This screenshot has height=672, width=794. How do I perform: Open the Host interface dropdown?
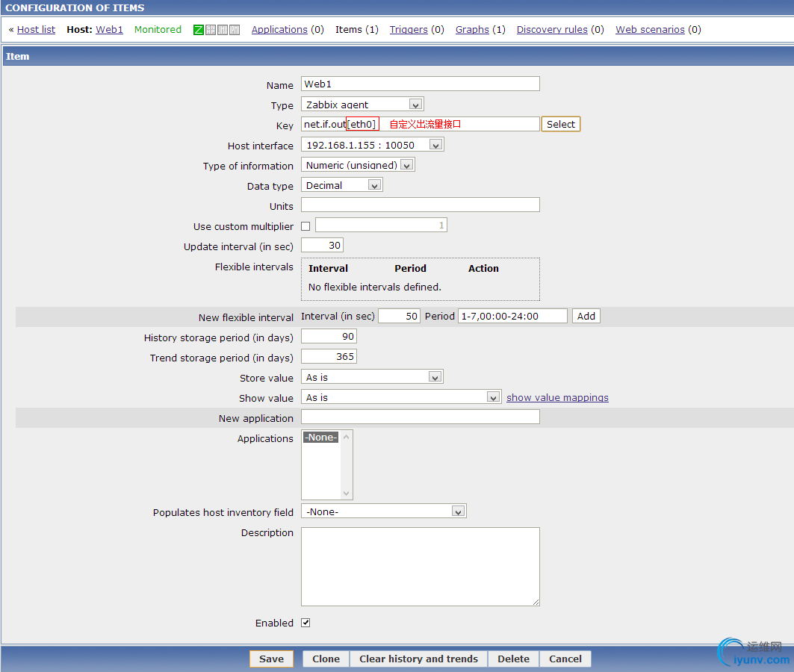pyautogui.click(x=372, y=145)
